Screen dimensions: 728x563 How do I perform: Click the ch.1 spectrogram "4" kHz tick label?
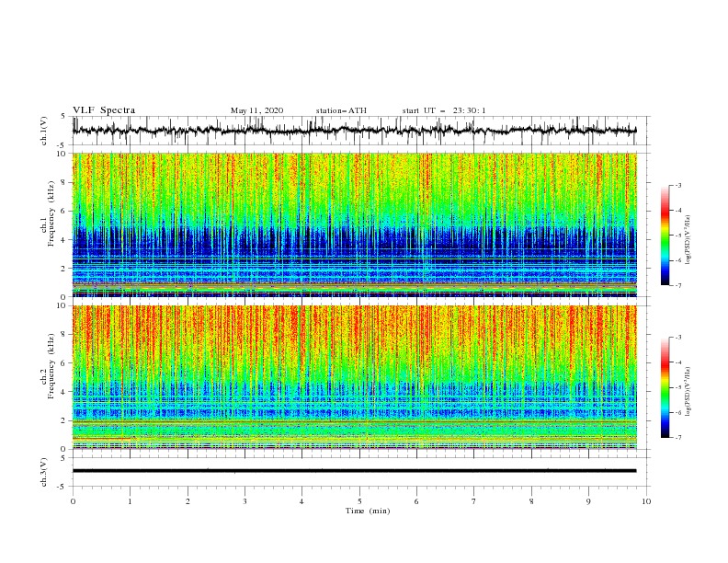pos(64,240)
